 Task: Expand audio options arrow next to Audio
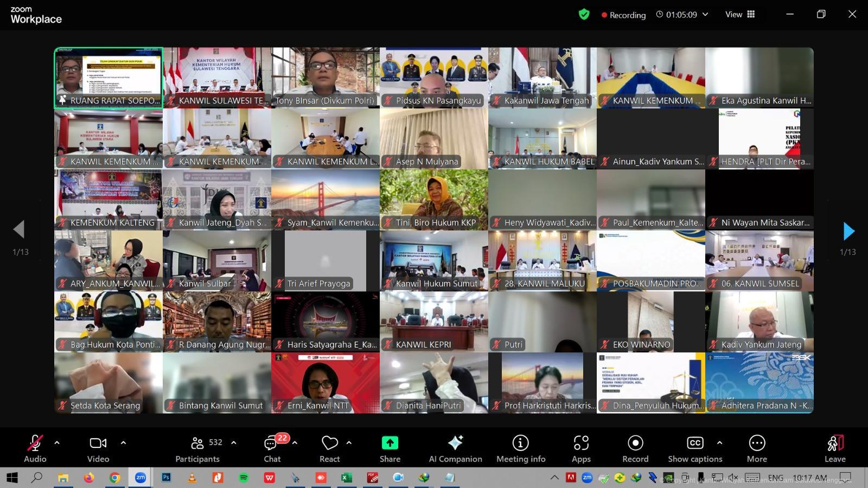pos(57,443)
